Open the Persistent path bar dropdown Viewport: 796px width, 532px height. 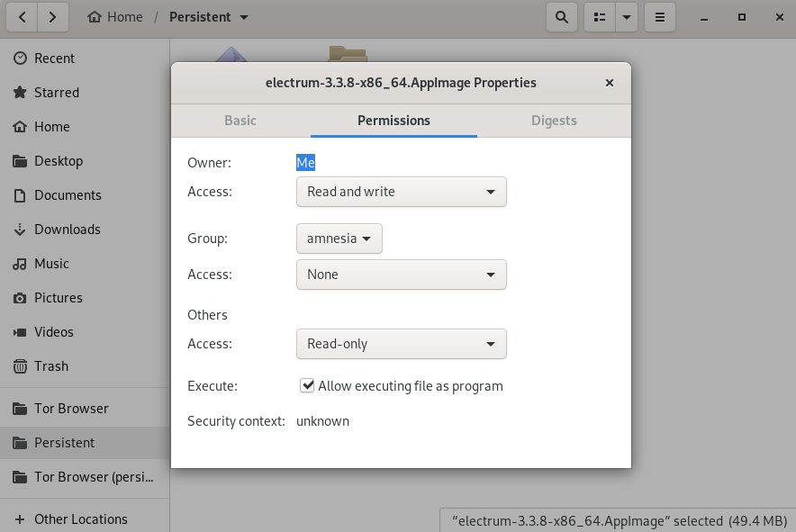coord(209,17)
